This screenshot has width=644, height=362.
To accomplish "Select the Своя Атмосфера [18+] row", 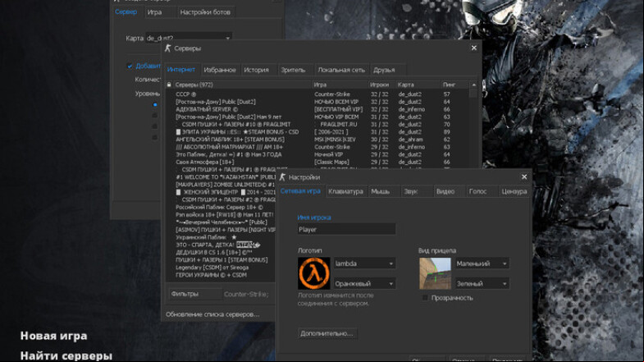I will tap(318, 162).
